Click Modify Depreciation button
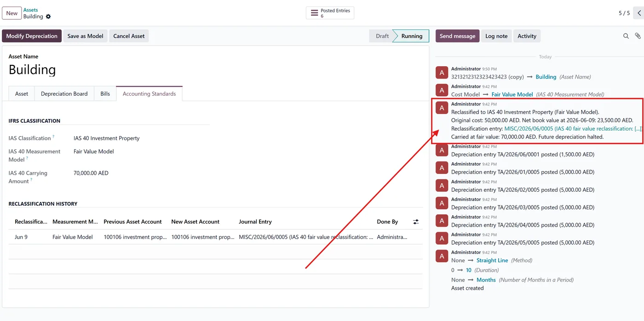644x321 pixels. 32,36
